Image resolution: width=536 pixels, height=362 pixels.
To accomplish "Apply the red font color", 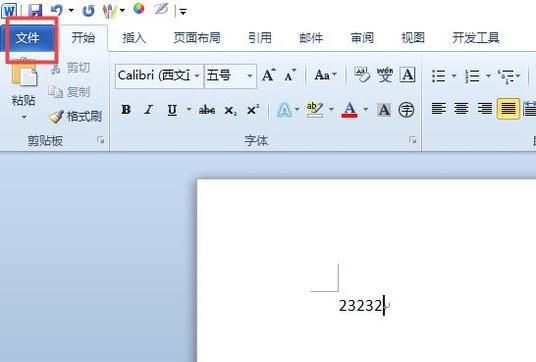I will pyautogui.click(x=349, y=110).
